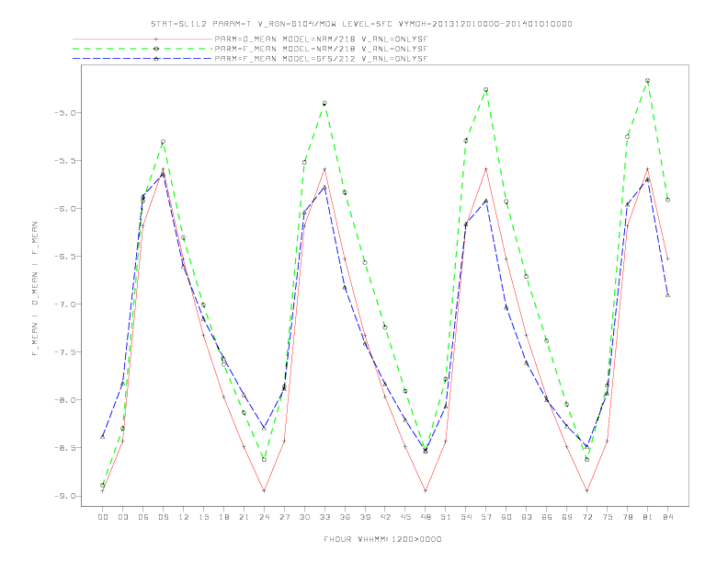
Task: Click x-axis hour label 09
Action: click(x=164, y=517)
